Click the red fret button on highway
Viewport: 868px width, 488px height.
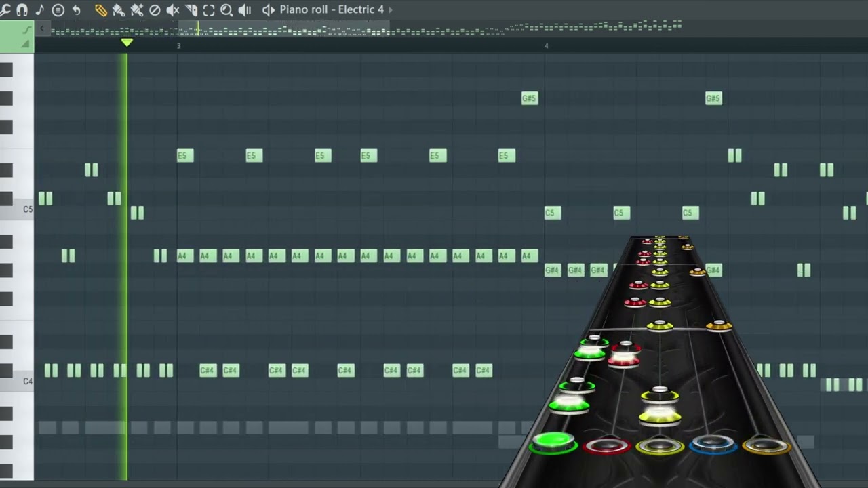point(607,446)
